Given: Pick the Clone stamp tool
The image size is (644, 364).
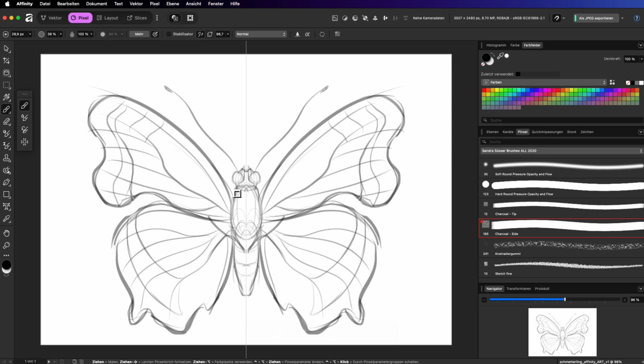Looking at the screenshot, I should coord(6,158).
